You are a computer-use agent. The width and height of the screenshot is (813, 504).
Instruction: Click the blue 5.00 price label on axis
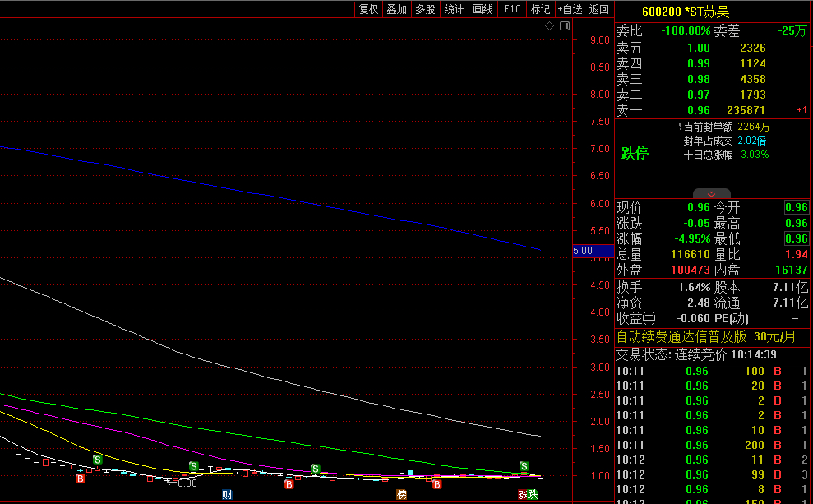594,251
